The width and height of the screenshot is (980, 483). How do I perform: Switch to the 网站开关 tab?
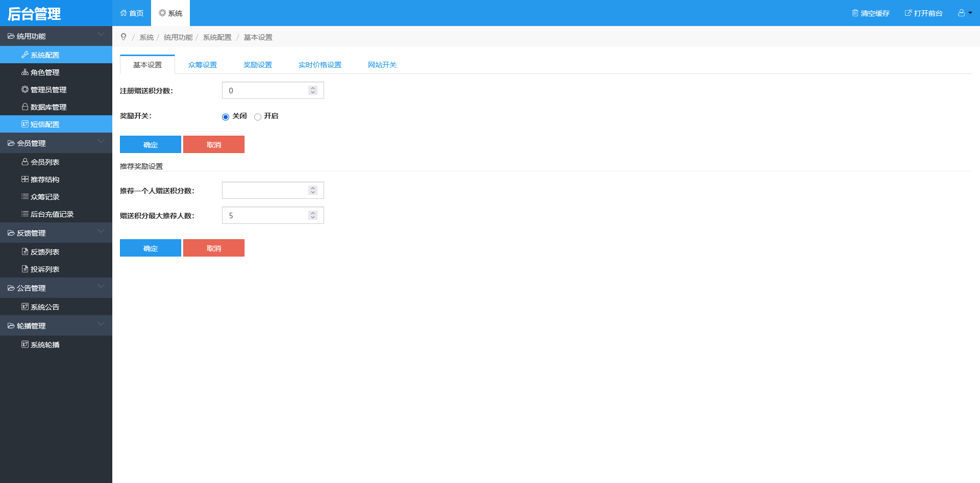pos(382,65)
